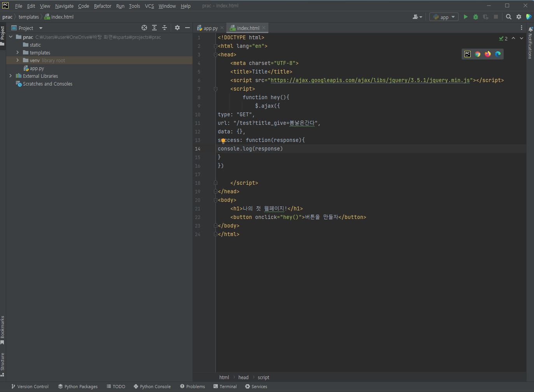Click the jQuery googleapis script URL link
The image size is (534, 392).
370,80
